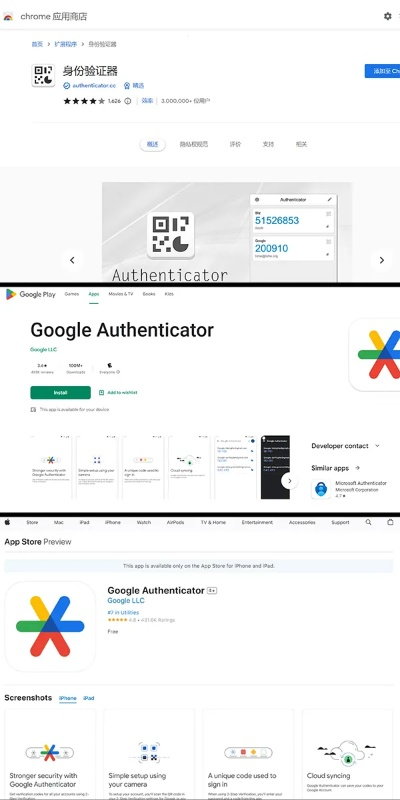Viewport: 400px width, 800px height.
Task: Click the green Install button
Action: (x=61, y=392)
